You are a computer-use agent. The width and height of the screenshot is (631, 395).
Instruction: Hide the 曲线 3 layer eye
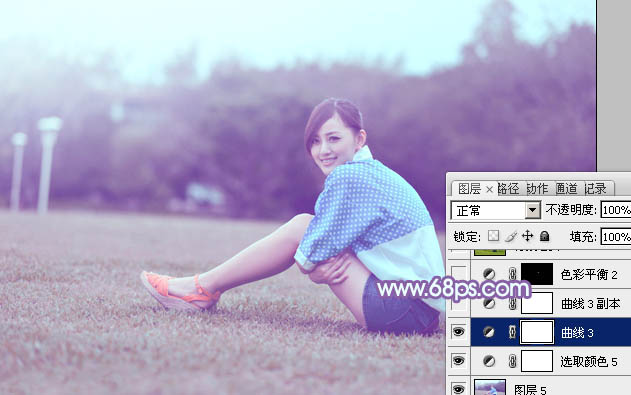pos(458,332)
